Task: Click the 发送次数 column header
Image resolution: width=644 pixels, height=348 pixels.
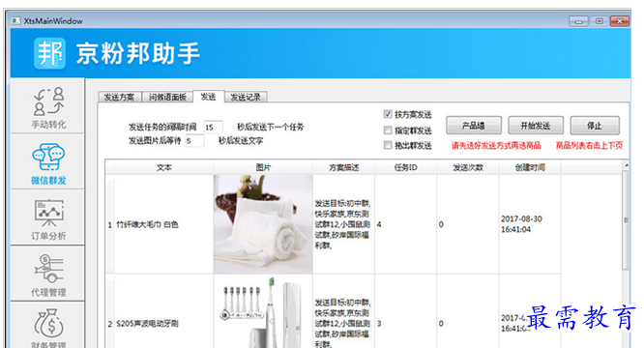Action: point(468,167)
